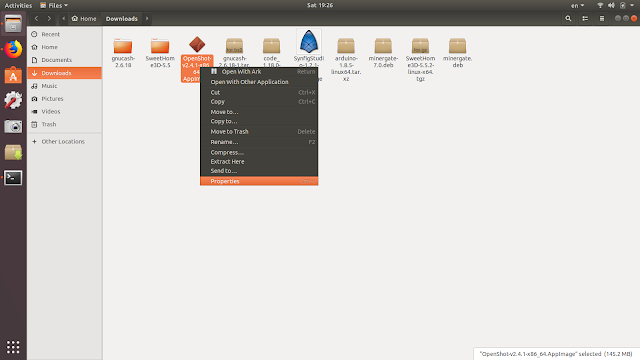The width and height of the screenshot is (640, 360).
Task: Go back with the back arrow
Action: 36,18
